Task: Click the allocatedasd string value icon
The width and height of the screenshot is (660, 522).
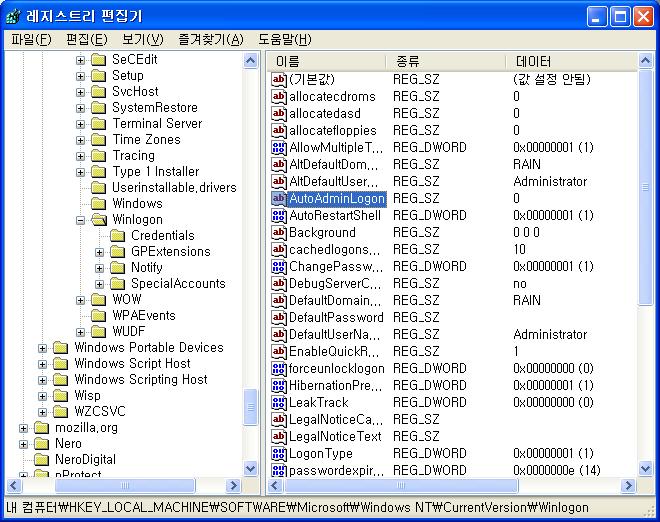Action: 279,114
